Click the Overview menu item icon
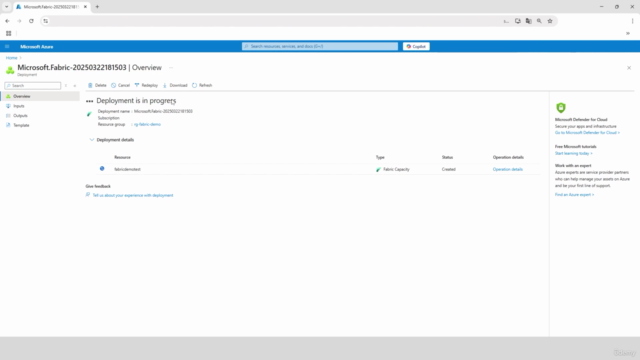The height and width of the screenshot is (360, 640). (8, 96)
